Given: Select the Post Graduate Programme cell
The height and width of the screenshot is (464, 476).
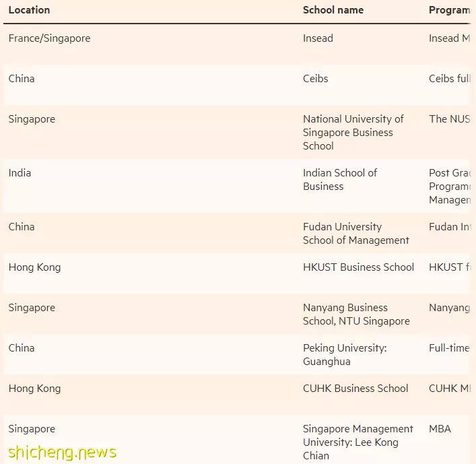Looking at the screenshot, I should [x=450, y=186].
